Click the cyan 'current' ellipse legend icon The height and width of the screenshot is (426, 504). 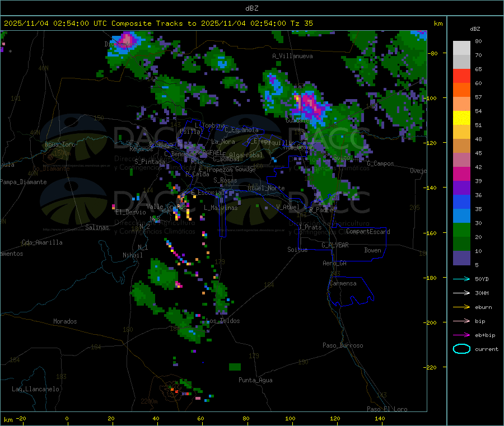461,349
